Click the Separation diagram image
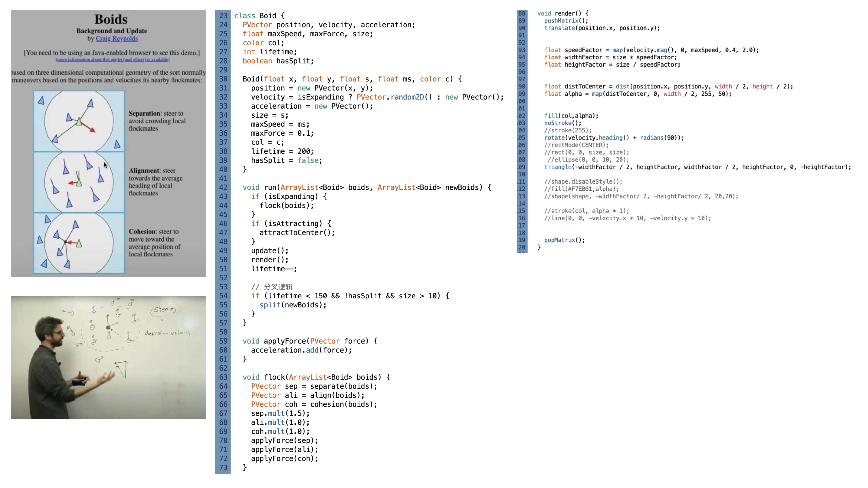This screenshot has height=488, width=868. point(79,121)
